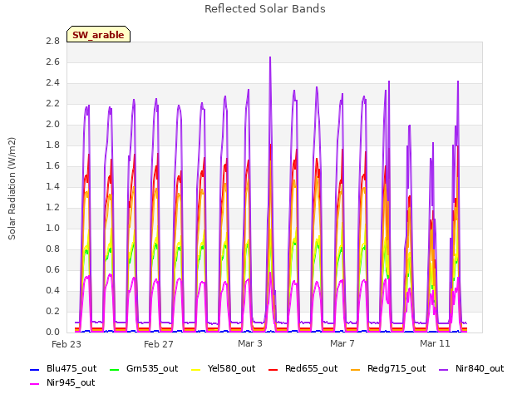The height and width of the screenshot is (399, 532).
Task: Click the Red655_out legend label
Action: click(311, 368)
